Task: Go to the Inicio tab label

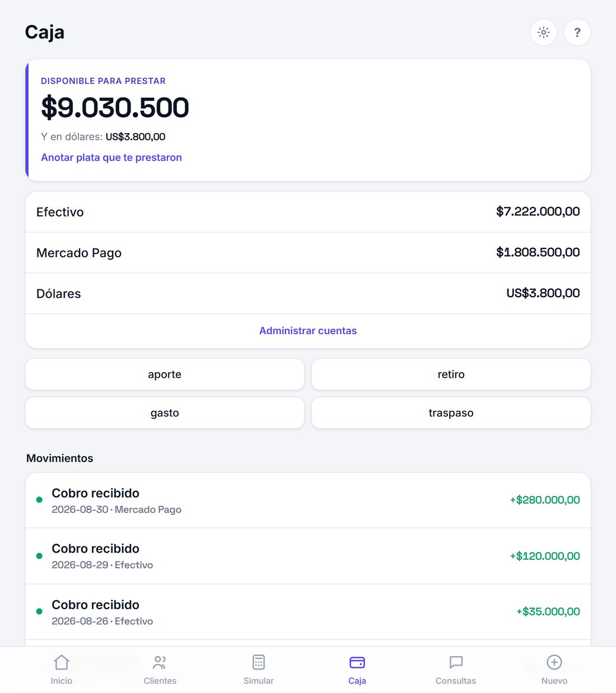Action: click(62, 681)
